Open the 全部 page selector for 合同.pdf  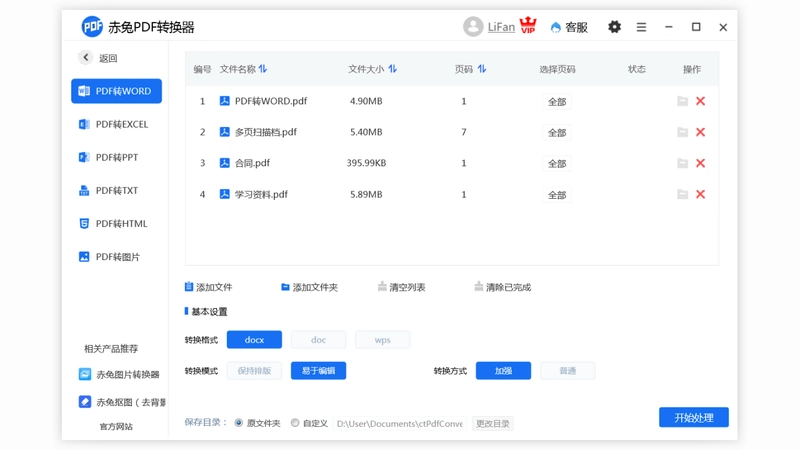point(557,164)
